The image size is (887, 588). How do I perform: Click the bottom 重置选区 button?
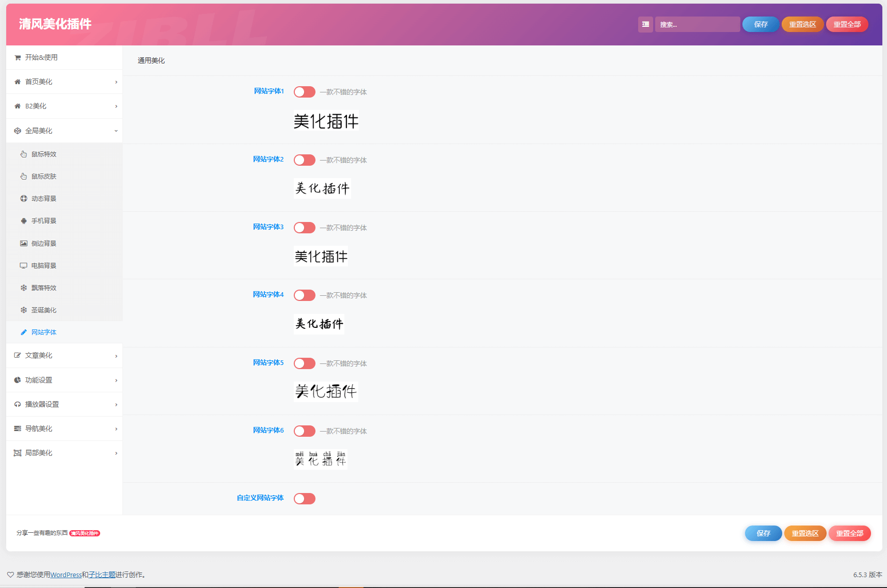click(805, 533)
